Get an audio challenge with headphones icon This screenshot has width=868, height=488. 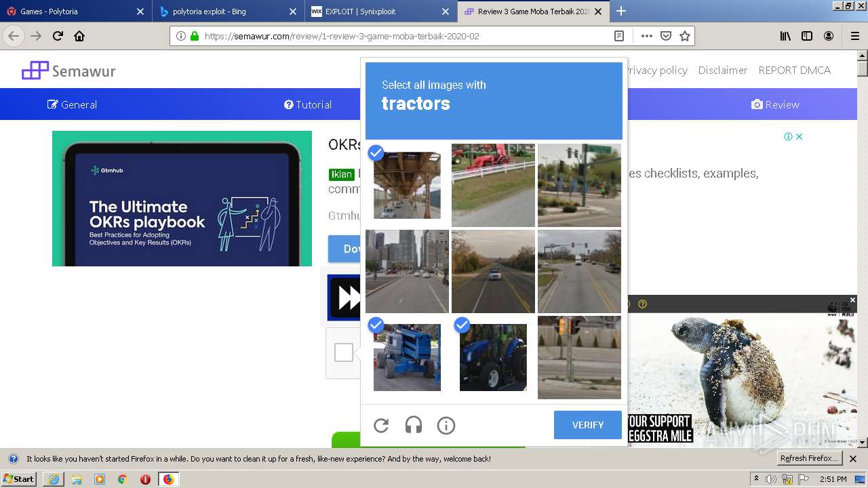[414, 426]
